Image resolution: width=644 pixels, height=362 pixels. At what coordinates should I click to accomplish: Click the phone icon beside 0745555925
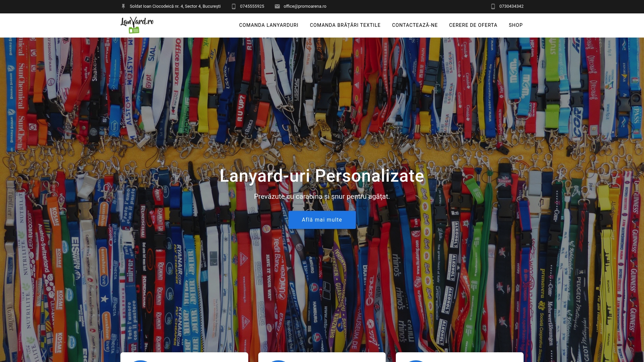click(233, 6)
